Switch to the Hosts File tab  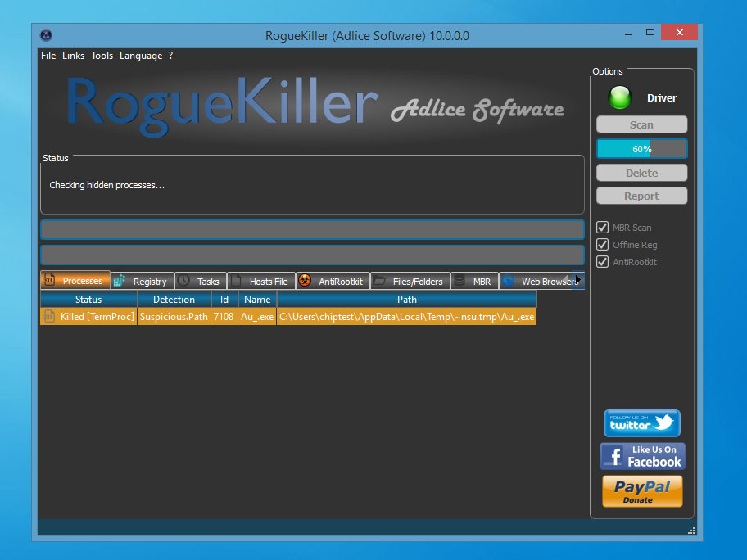point(260,281)
